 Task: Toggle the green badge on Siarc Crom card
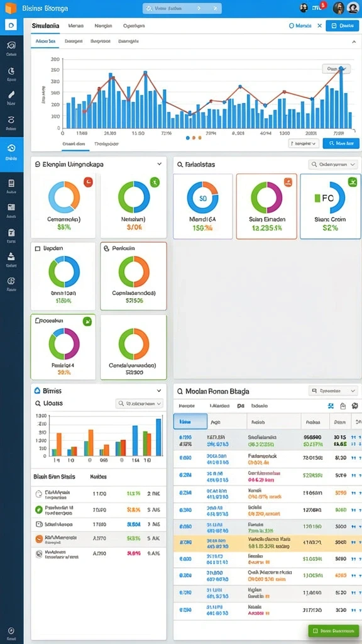353,182
